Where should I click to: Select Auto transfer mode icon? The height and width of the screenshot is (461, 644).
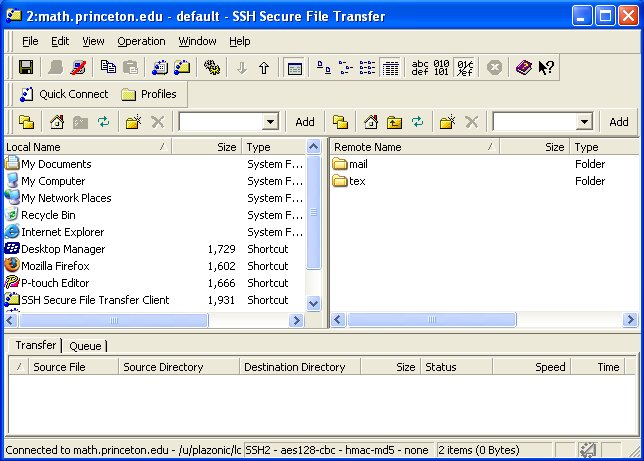[x=465, y=68]
